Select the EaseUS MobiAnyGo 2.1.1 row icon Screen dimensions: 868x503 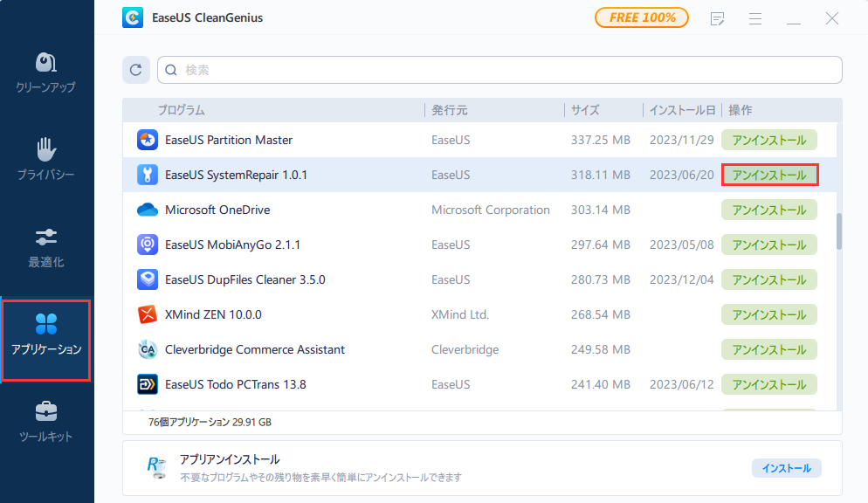(147, 245)
